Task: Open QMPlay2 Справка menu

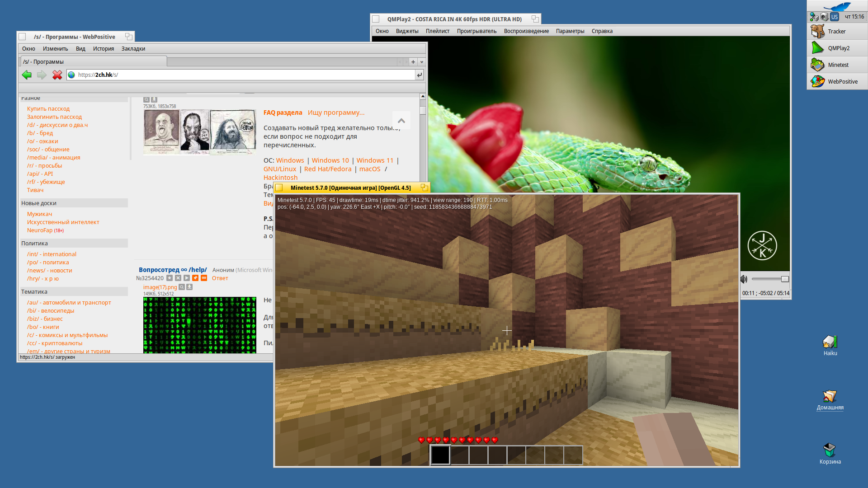Action: tap(602, 31)
